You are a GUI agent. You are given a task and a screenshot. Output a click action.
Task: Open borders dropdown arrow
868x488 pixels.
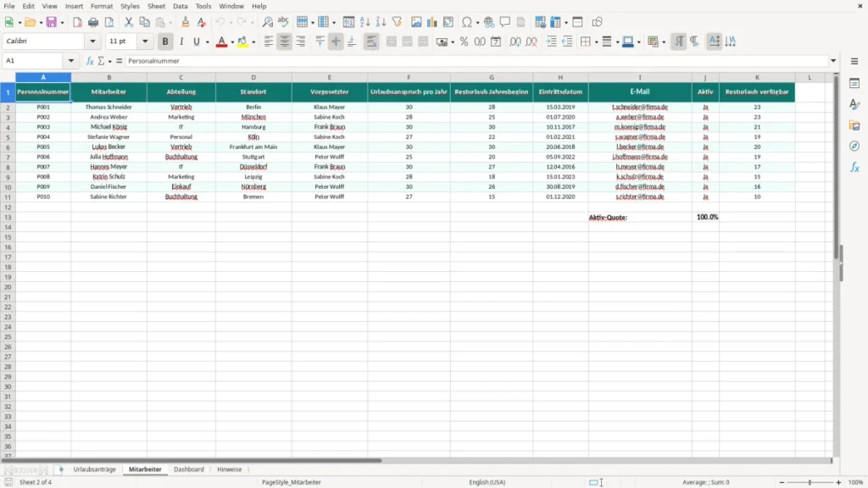(x=596, y=42)
